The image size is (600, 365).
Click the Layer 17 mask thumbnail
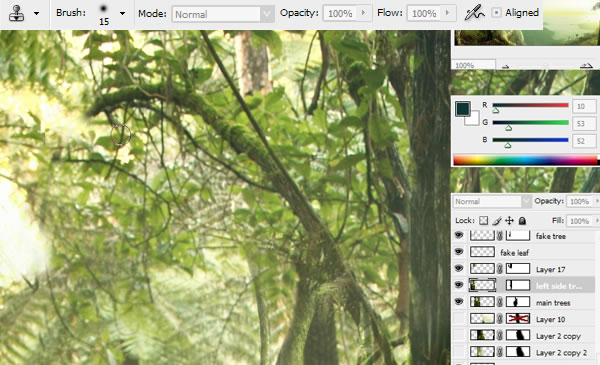pos(518,269)
